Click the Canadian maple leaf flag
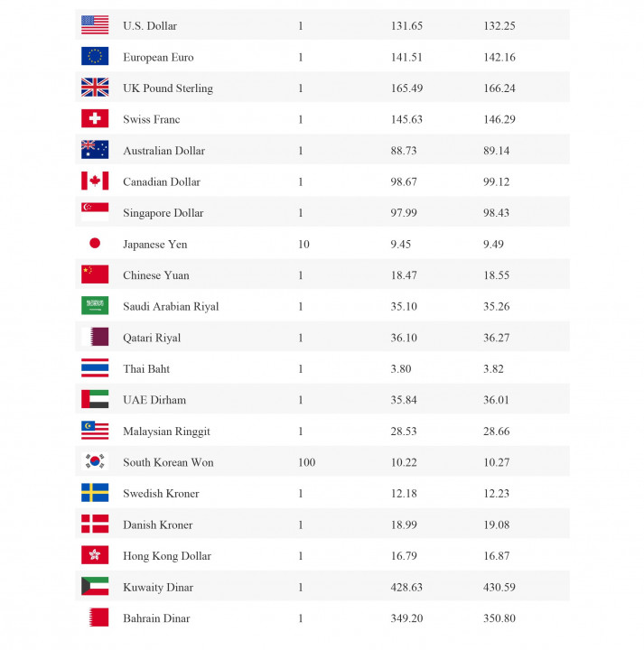 click(95, 181)
